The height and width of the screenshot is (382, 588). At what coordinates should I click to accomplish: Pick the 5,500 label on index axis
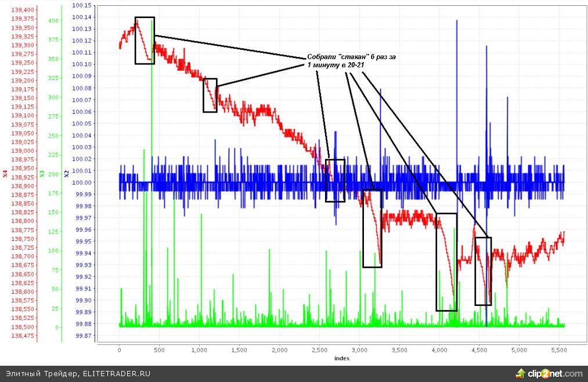(x=559, y=350)
